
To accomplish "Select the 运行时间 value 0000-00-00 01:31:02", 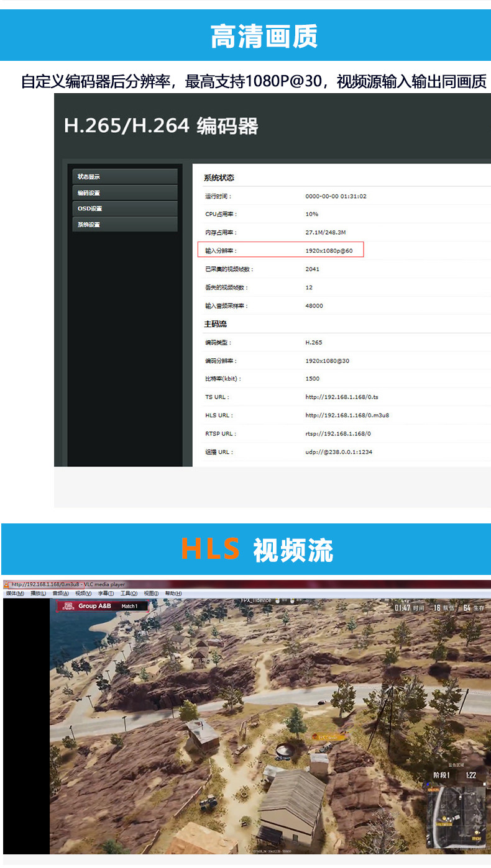I will point(336,196).
